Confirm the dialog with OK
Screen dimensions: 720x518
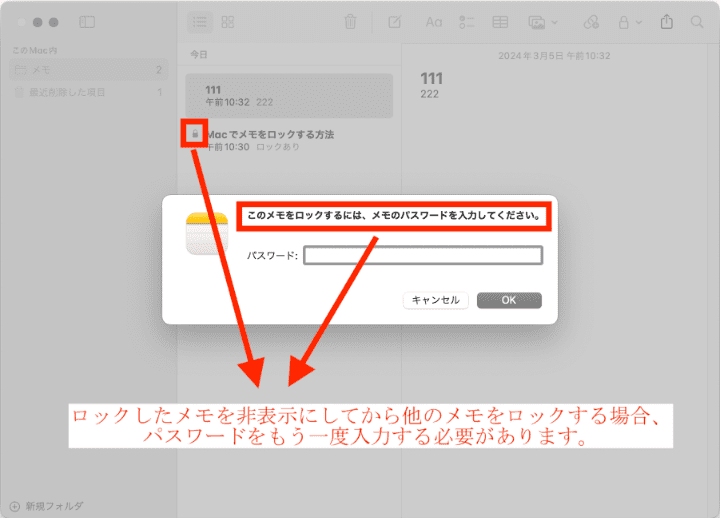[509, 300]
